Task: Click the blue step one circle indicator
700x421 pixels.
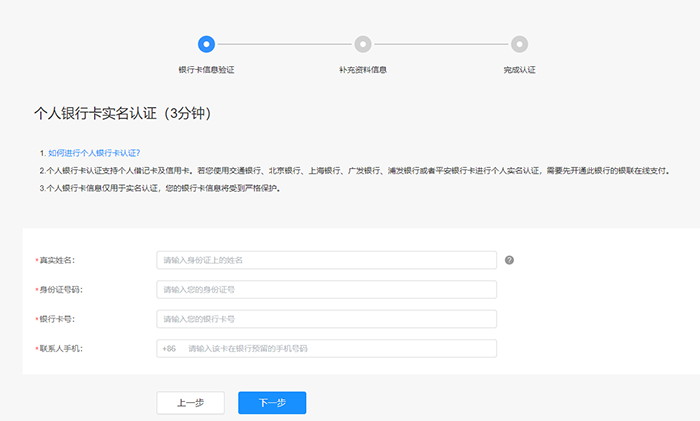Action: (206, 44)
